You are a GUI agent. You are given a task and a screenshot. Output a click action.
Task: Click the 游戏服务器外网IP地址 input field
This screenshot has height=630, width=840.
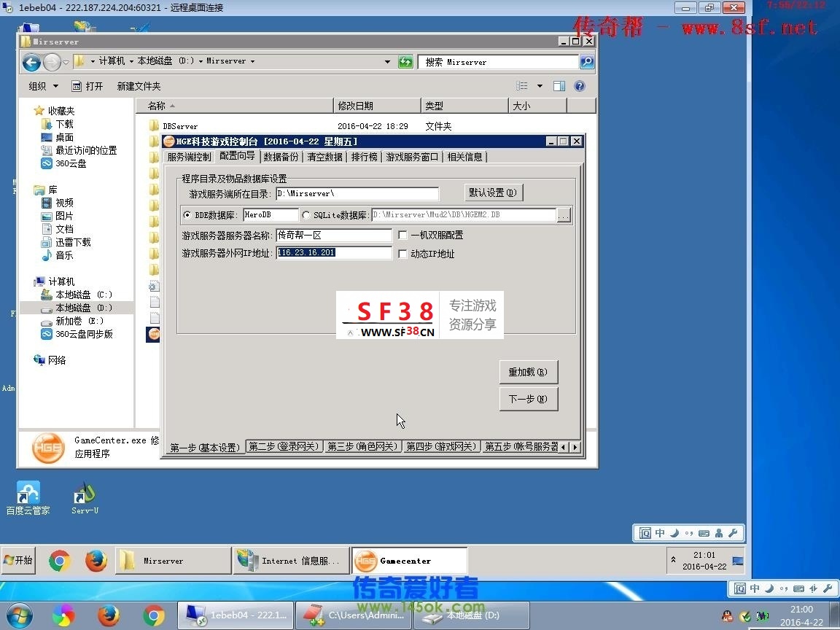(334, 253)
